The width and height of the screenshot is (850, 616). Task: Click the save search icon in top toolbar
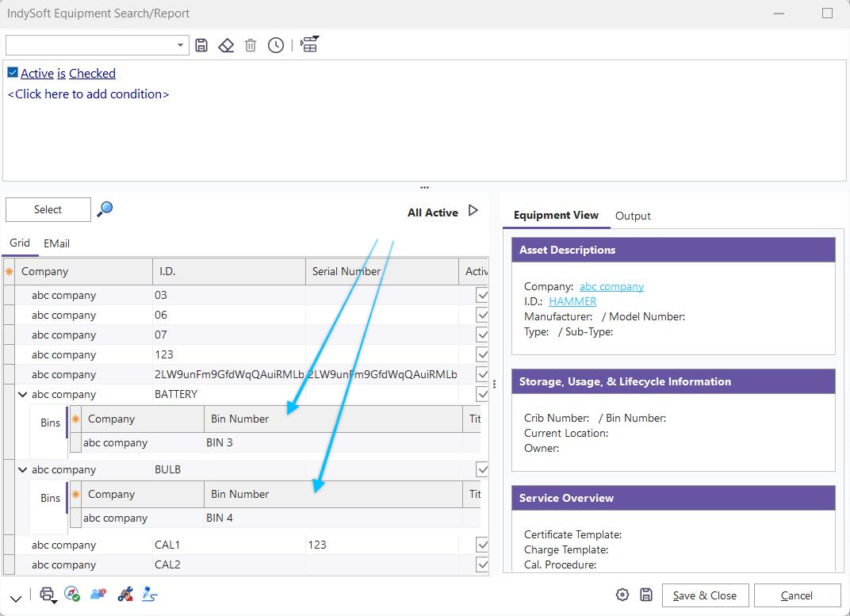click(x=201, y=45)
